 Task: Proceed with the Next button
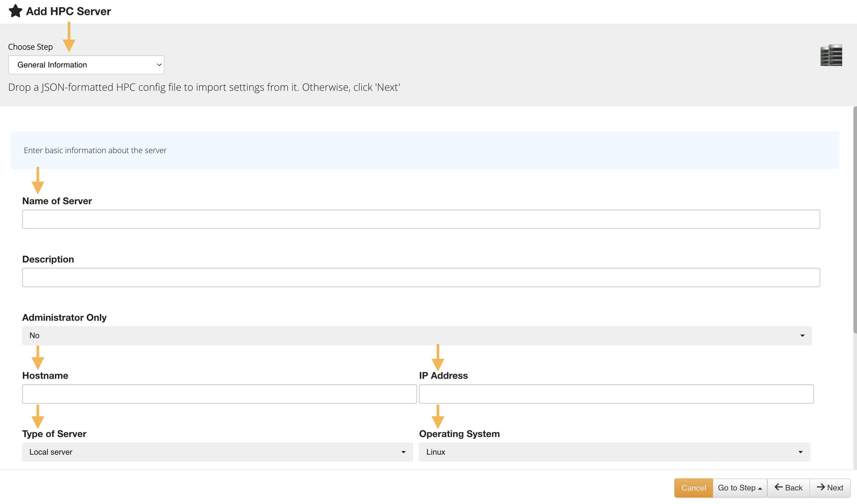click(x=830, y=488)
